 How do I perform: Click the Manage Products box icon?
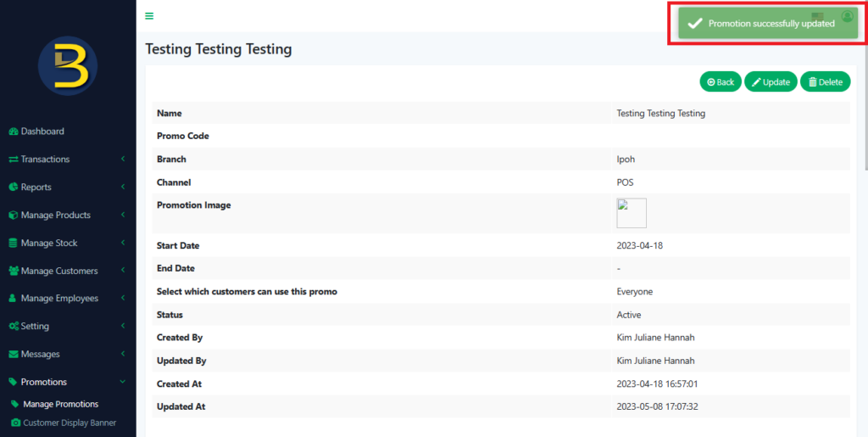14,216
